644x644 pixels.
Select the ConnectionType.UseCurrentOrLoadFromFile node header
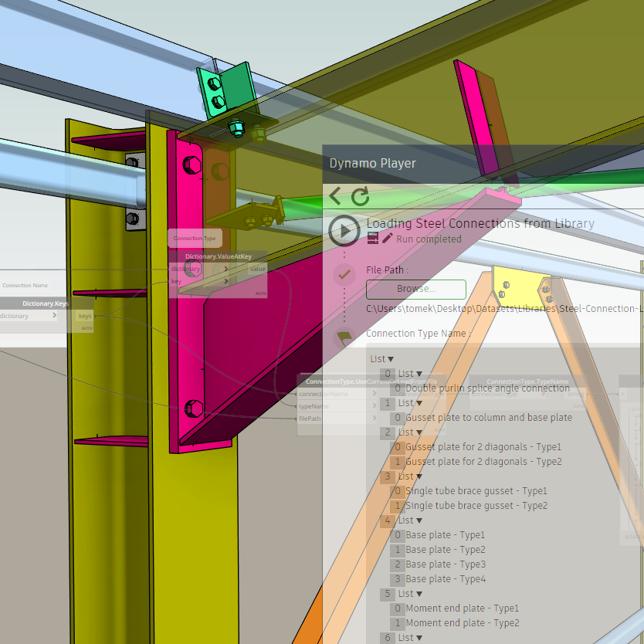pyautogui.click(x=371, y=381)
